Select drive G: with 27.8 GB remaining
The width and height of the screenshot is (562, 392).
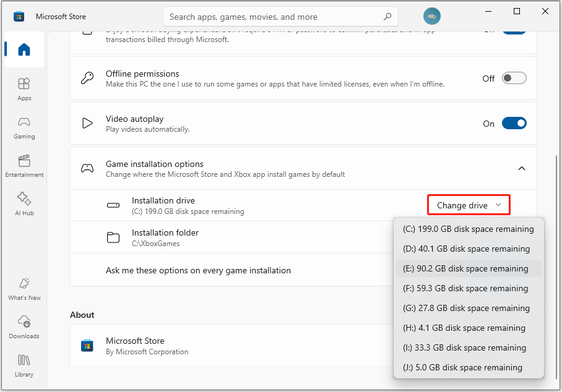469,308
